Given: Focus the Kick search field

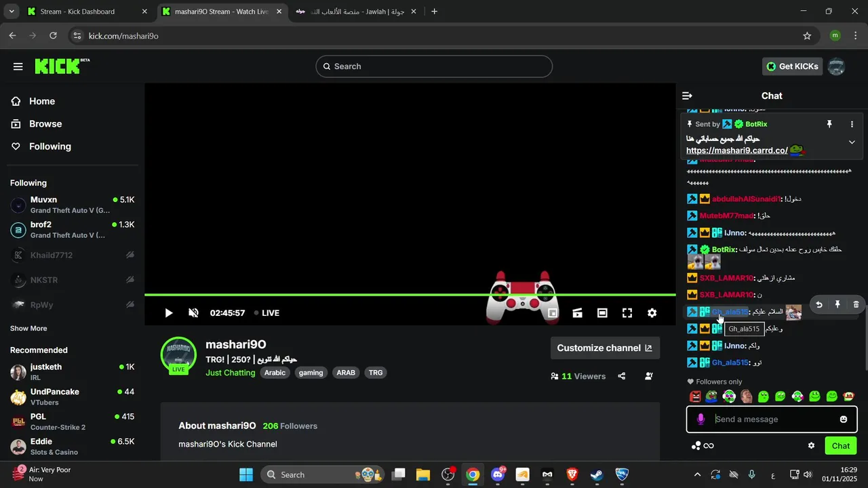Looking at the screenshot, I should point(434,66).
